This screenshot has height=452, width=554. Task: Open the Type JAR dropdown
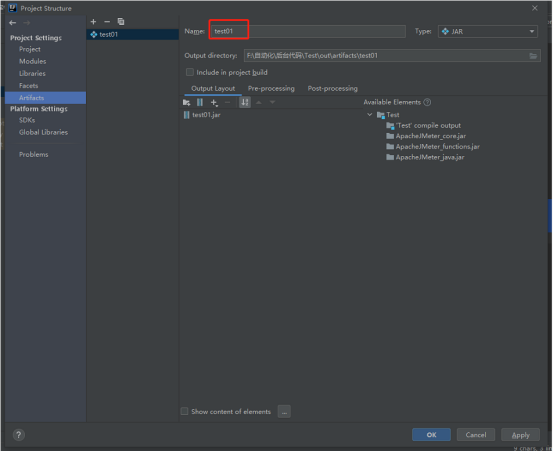[x=488, y=31]
